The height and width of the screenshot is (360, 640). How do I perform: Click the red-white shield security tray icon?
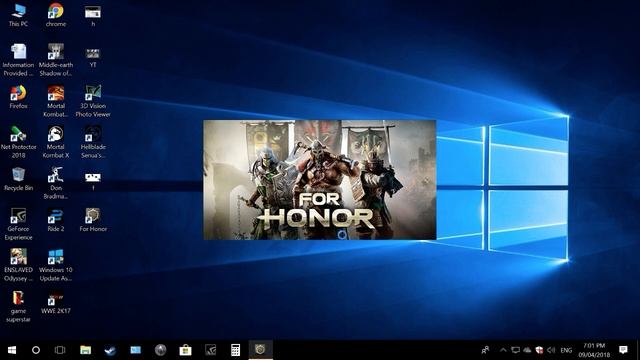(x=539, y=350)
